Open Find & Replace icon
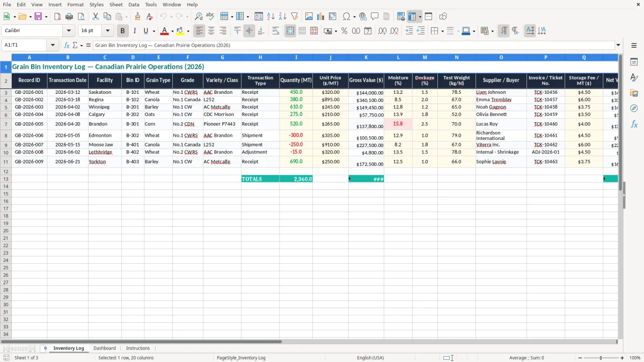644x362 pixels. [199, 17]
